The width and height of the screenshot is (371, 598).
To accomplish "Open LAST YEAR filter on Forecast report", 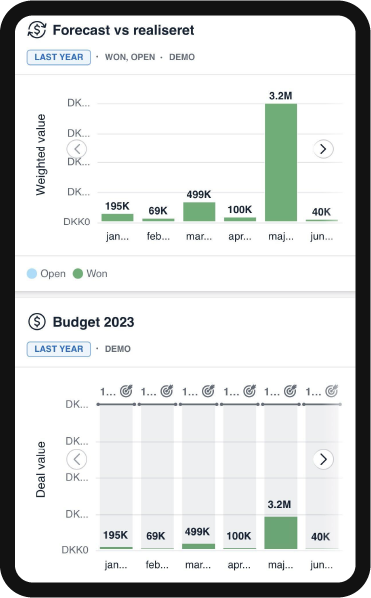I will point(59,57).
